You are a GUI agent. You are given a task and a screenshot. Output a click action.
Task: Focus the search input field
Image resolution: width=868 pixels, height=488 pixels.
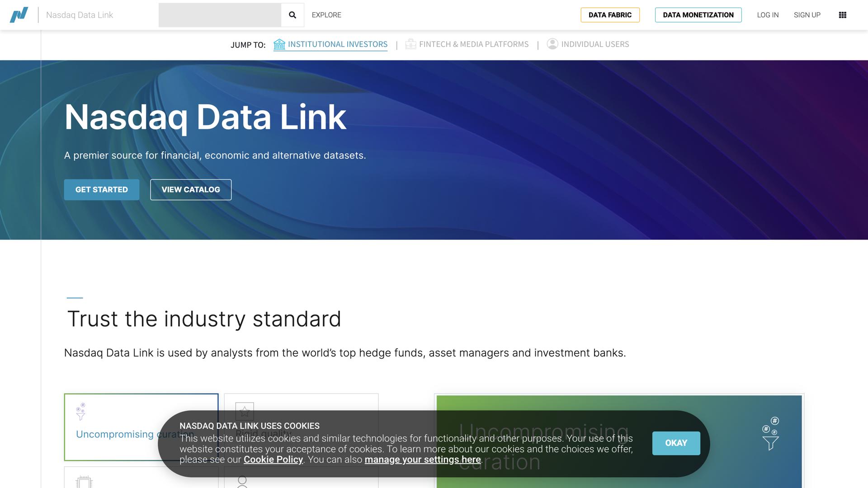coord(220,15)
